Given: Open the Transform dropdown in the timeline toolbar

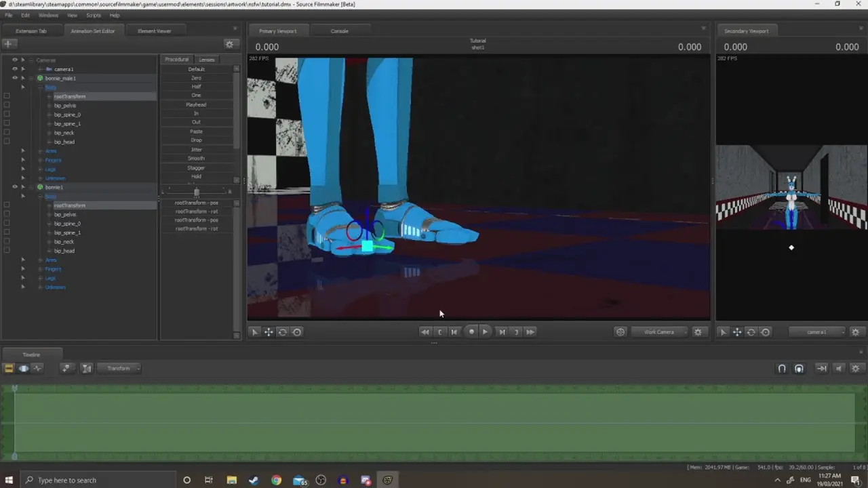Looking at the screenshot, I should point(119,368).
